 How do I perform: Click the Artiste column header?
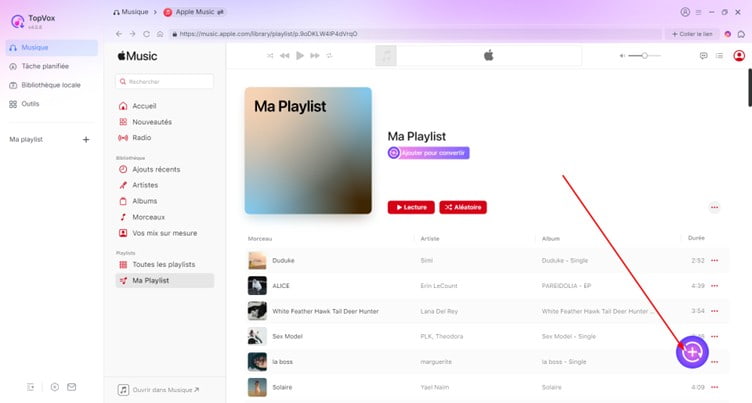coord(430,238)
